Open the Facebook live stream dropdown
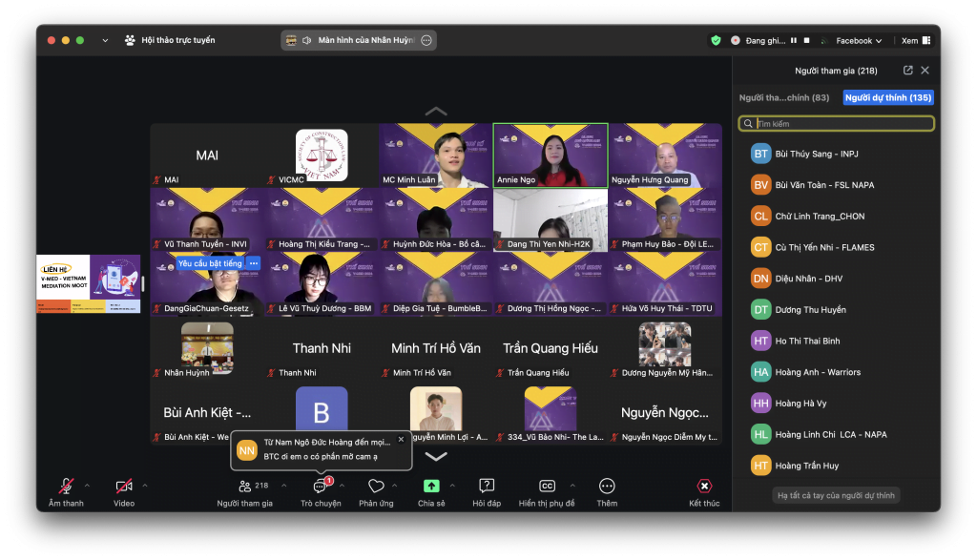 pos(860,41)
